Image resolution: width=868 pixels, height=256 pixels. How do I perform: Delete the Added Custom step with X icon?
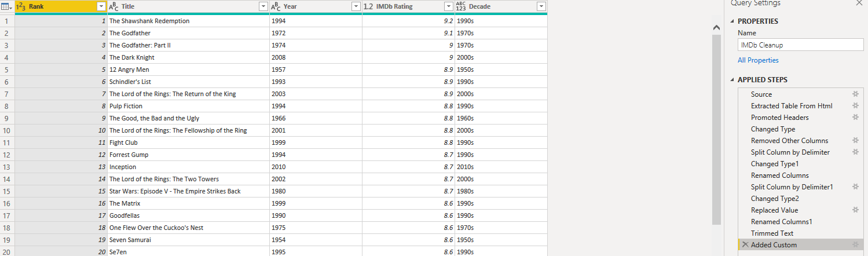pyautogui.click(x=745, y=244)
